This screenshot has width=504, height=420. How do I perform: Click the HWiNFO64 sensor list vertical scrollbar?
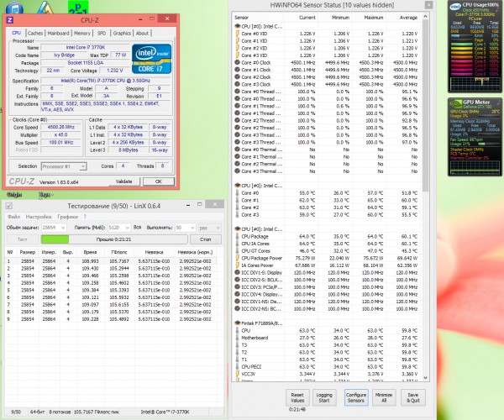click(426, 106)
